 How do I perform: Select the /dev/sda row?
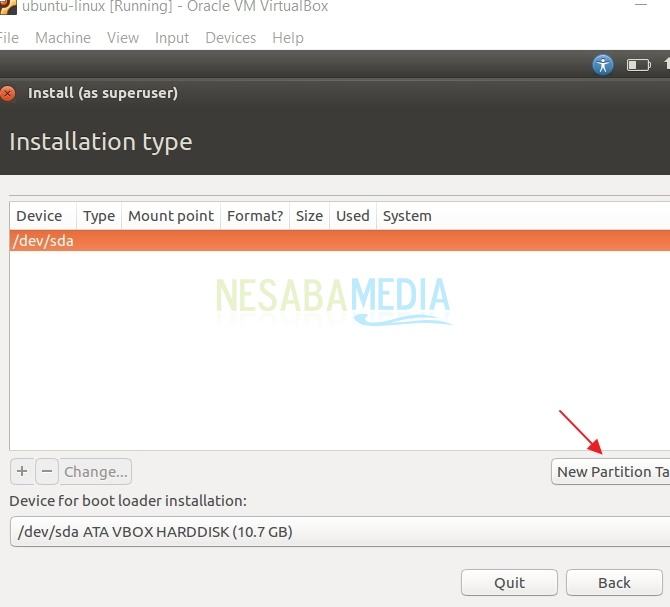[x=340, y=241]
